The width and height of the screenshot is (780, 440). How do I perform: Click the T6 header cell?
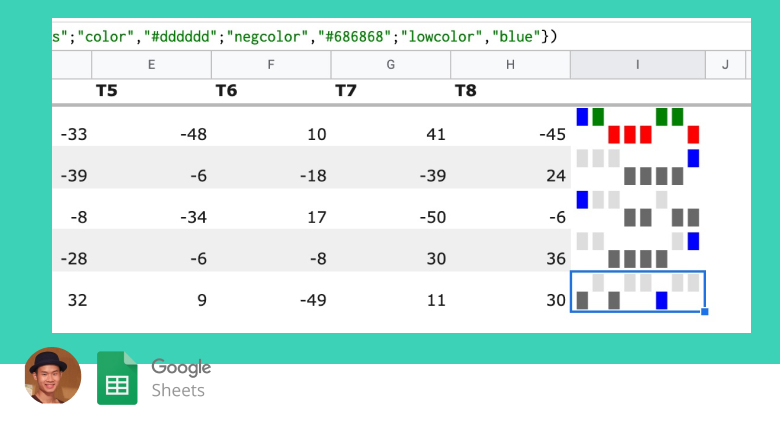271,91
